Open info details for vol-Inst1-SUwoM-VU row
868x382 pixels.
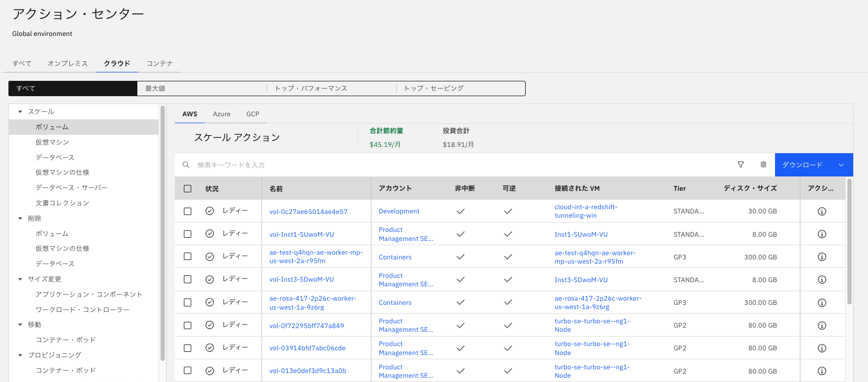point(822,234)
